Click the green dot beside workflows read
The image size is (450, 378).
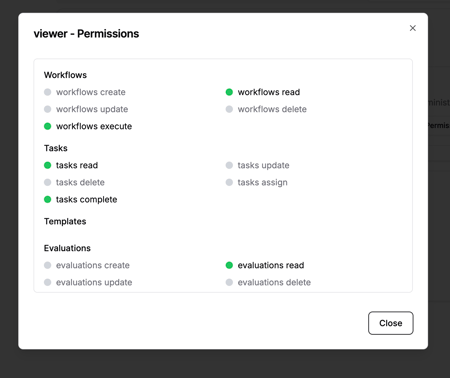click(x=229, y=92)
